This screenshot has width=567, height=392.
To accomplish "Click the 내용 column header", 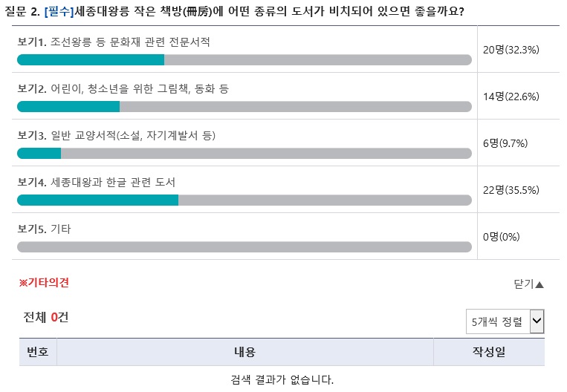I will 244,351.
